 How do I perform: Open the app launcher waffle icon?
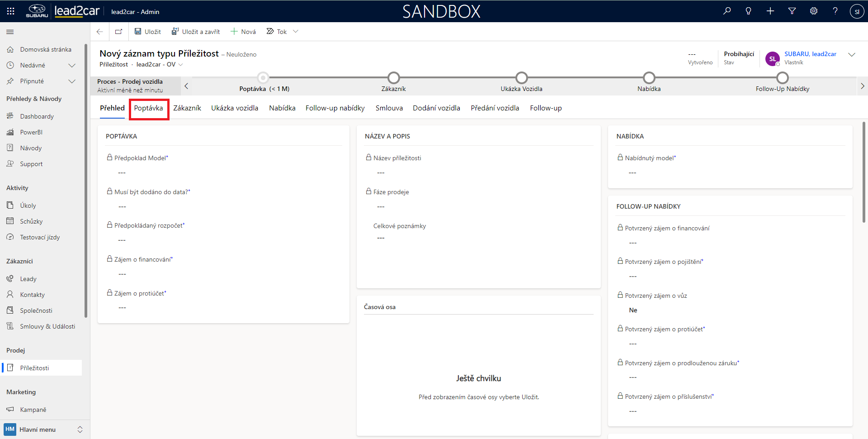click(x=11, y=11)
